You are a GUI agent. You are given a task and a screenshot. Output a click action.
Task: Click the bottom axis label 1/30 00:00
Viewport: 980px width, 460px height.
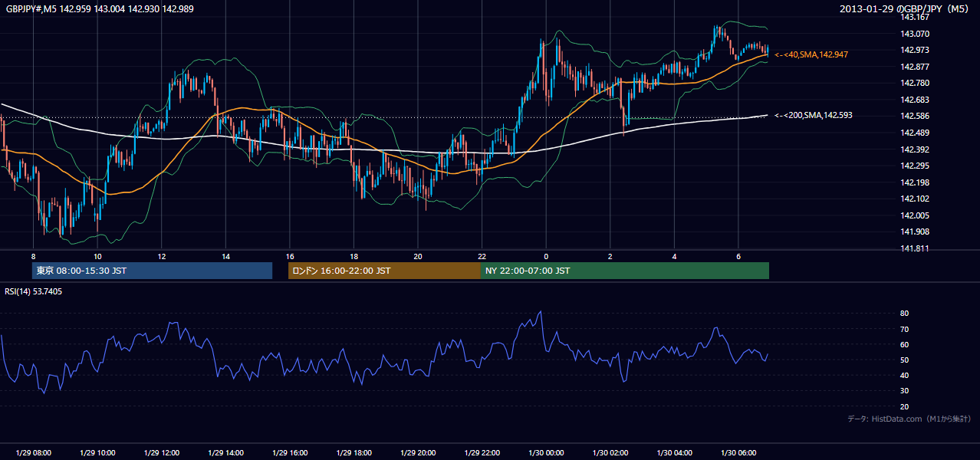point(545,452)
